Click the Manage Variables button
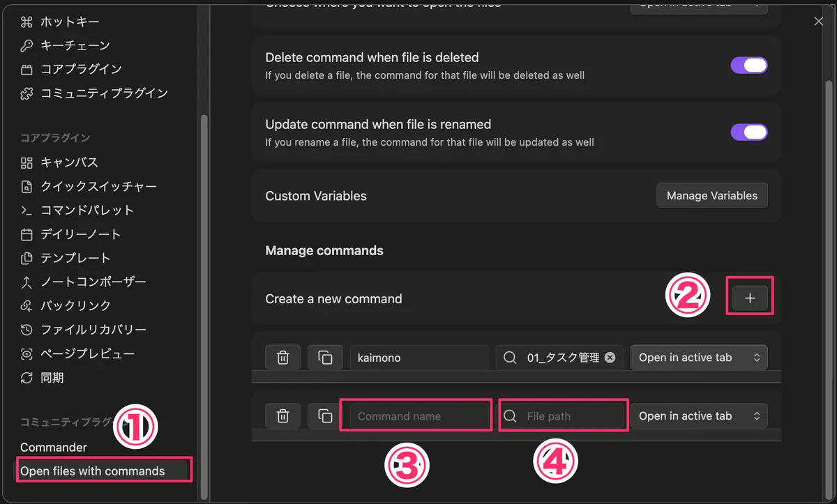Image resolution: width=837 pixels, height=504 pixels. pyautogui.click(x=712, y=196)
